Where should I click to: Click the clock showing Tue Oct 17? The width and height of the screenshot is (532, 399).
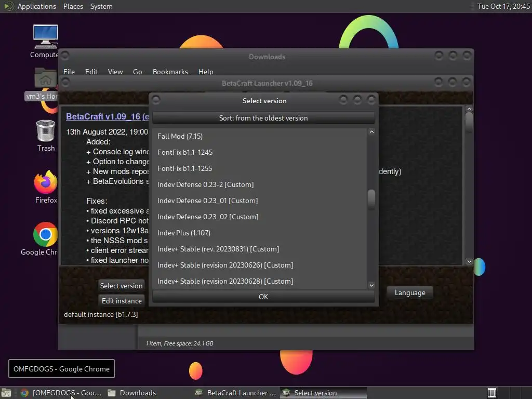pyautogui.click(x=503, y=6)
